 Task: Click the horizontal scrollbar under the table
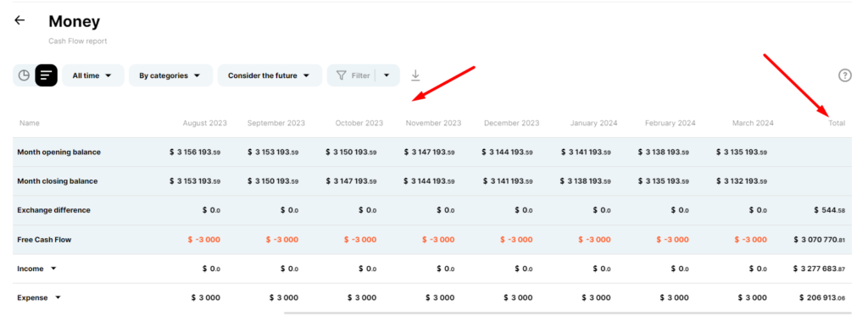[x=567, y=313]
